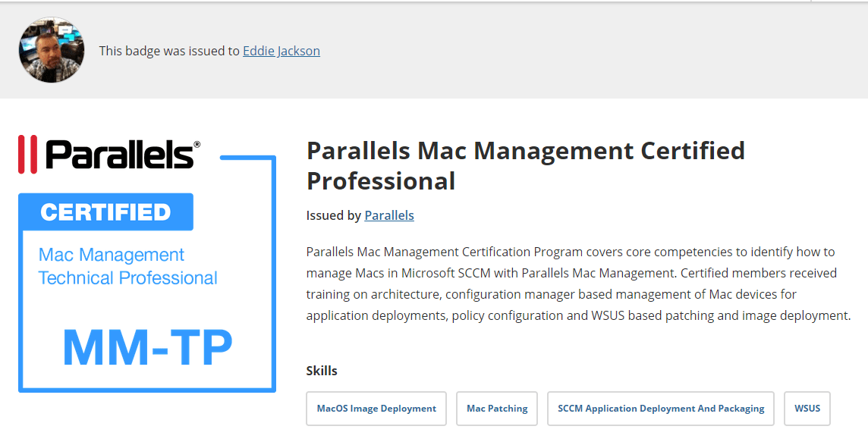Select the Mac Patching skill tag
This screenshot has height=445, width=868.
(496, 408)
